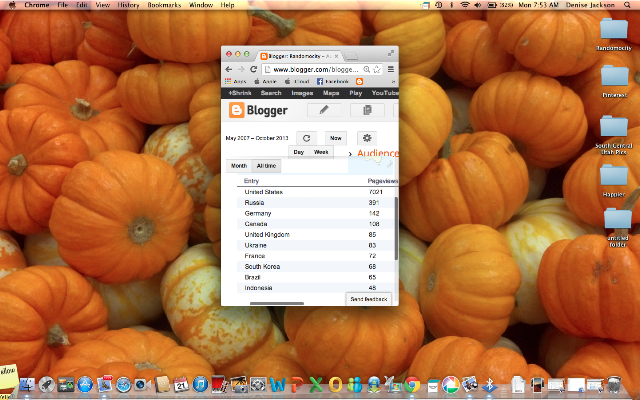
Task: Launch Microsoft Word from the dock
Action: point(278,384)
